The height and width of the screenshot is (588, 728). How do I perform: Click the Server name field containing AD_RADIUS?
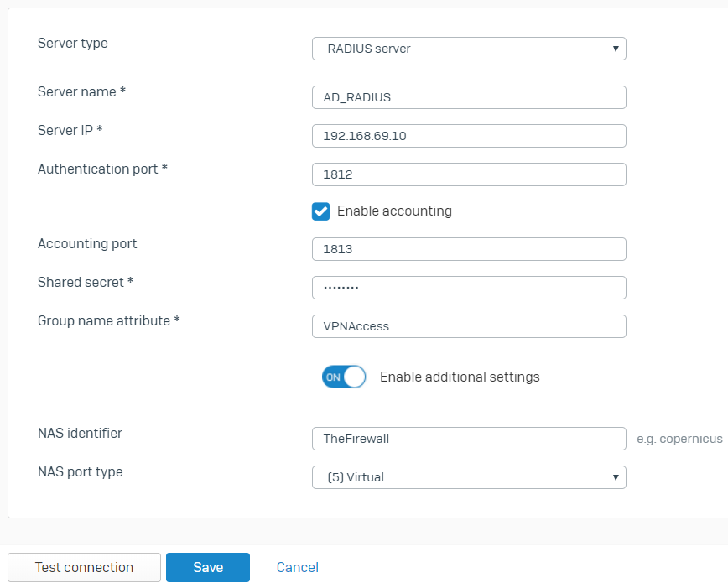tap(468, 97)
